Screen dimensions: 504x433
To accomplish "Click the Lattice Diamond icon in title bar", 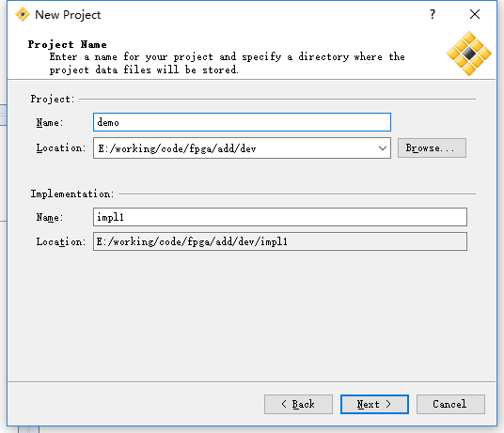I will pos(23,14).
